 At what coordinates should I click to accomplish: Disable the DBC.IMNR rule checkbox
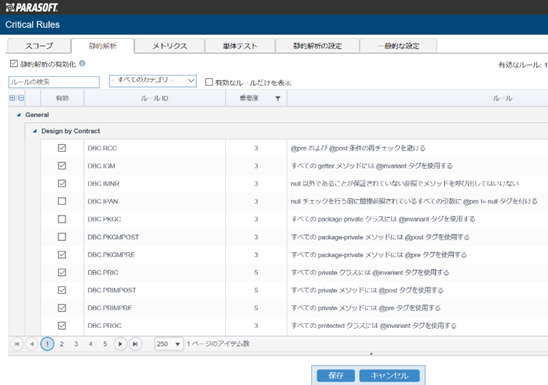tap(62, 183)
